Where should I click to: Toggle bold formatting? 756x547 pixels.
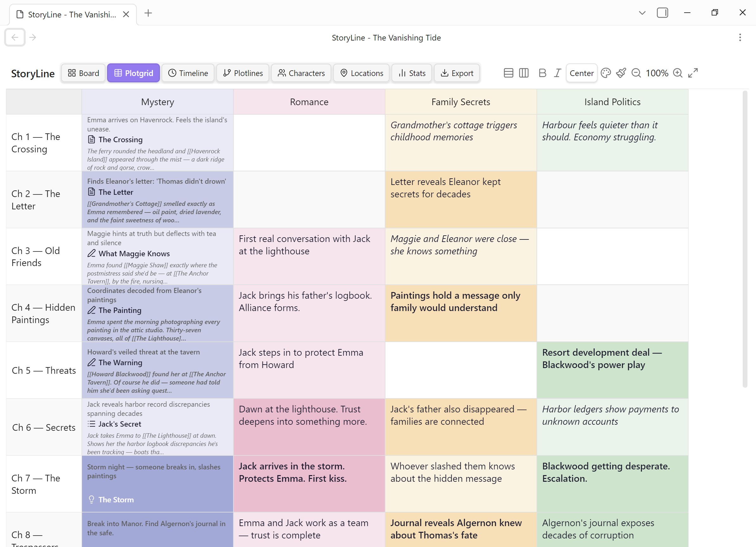tap(542, 73)
